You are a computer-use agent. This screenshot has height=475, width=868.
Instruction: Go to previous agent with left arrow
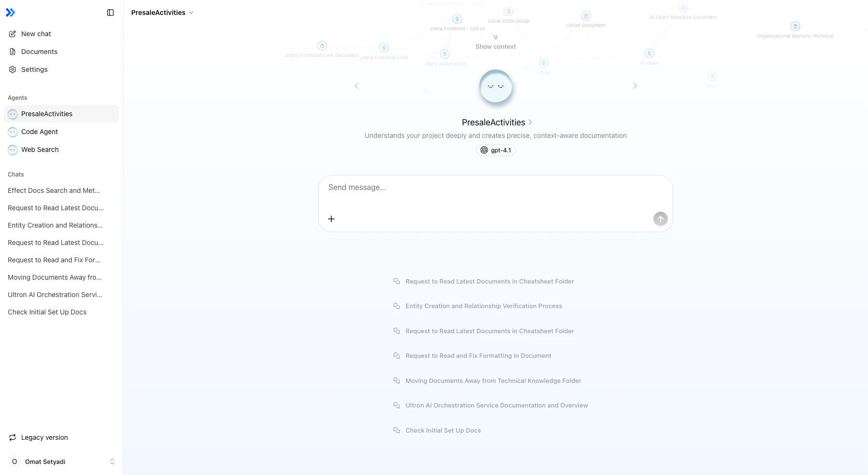(357, 86)
